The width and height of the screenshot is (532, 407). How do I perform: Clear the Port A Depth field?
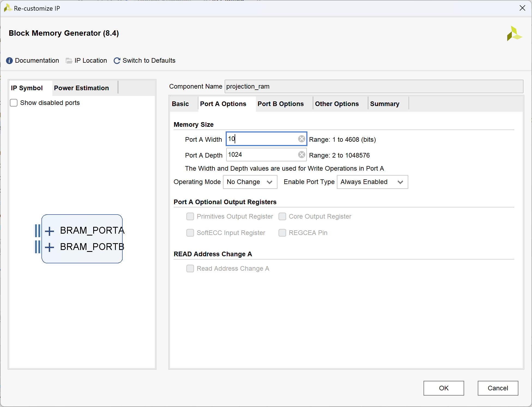pyautogui.click(x=301, y=155)
